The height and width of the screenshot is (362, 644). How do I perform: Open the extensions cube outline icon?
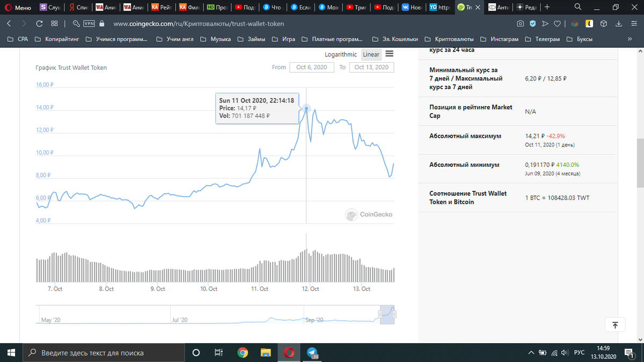tap(603, 24)
